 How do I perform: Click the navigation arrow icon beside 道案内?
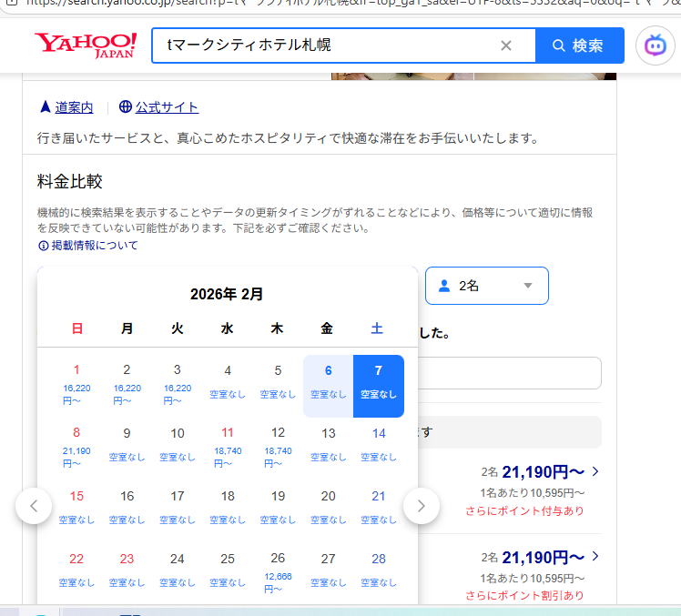click(x=46, y=106)
